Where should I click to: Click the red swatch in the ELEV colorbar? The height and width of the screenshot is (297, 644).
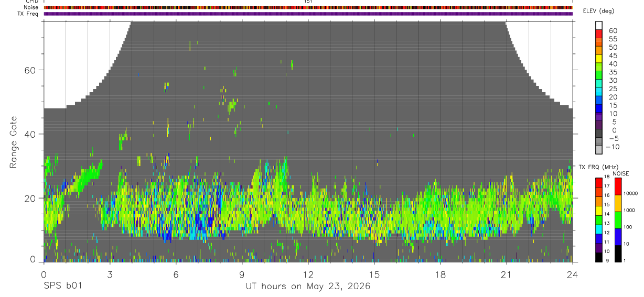599,34
